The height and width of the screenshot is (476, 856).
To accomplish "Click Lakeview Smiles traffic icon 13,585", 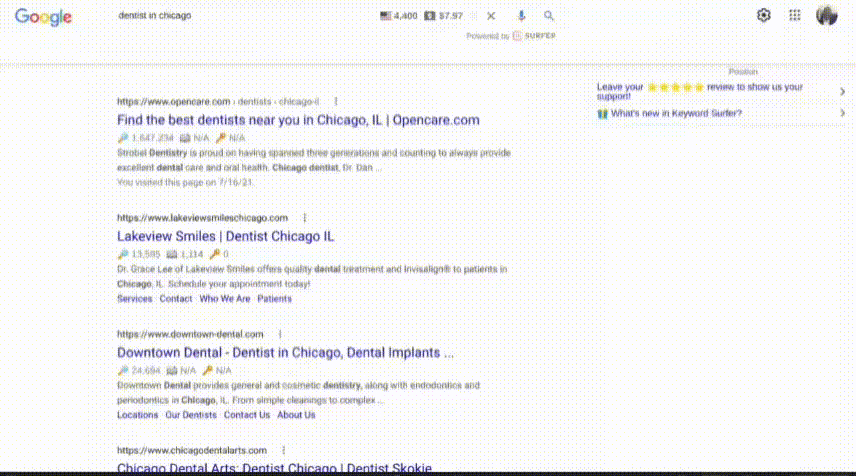I will 123,254.
